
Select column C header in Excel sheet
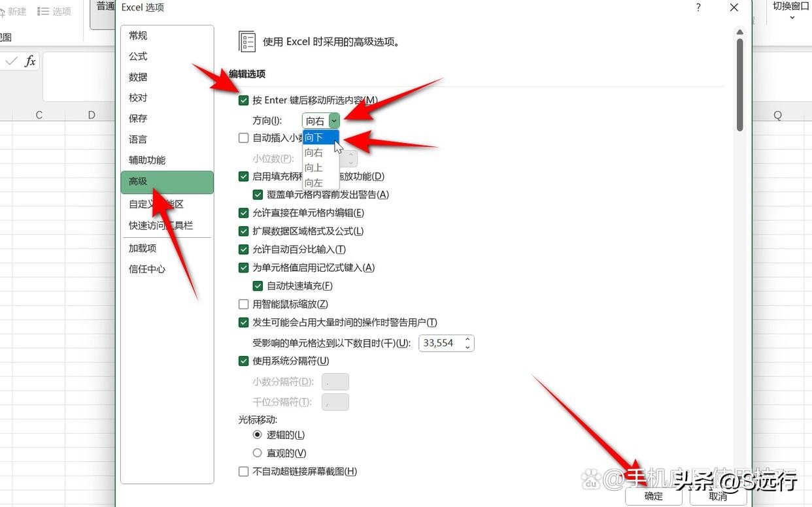(x=39, y=115)
